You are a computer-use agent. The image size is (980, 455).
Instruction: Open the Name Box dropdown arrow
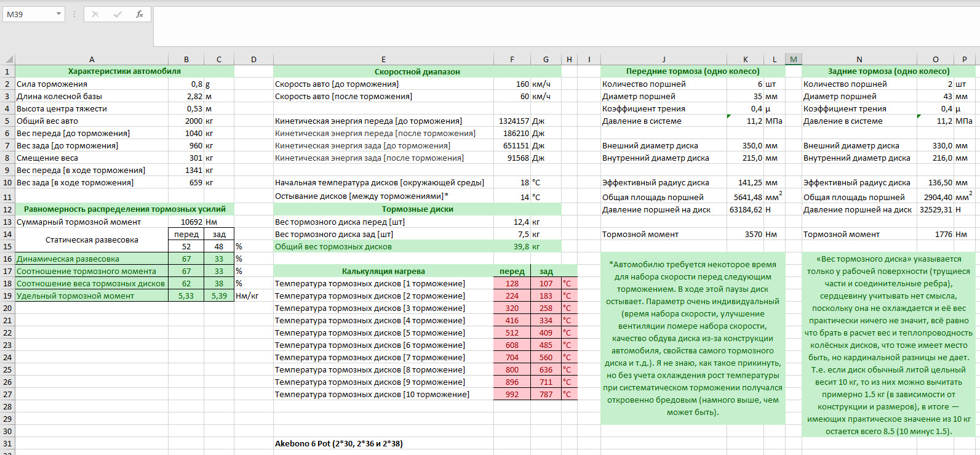click(x=58, y=14)
